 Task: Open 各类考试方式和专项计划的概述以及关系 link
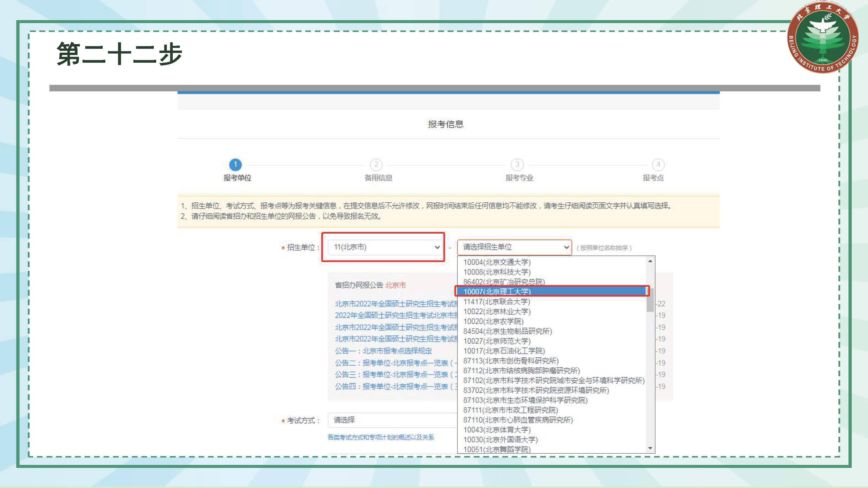pyautogui.click(x=380, y=437)
